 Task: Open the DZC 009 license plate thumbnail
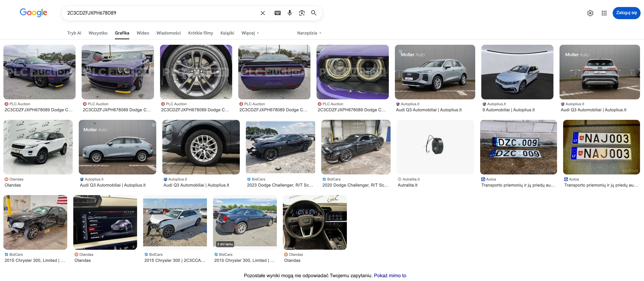point(518,147)
